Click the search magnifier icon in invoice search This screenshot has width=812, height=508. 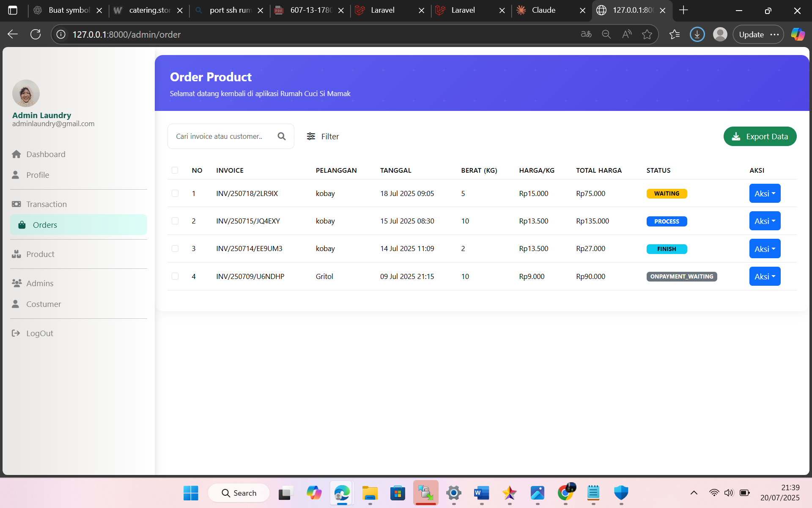tap(282, 136)
